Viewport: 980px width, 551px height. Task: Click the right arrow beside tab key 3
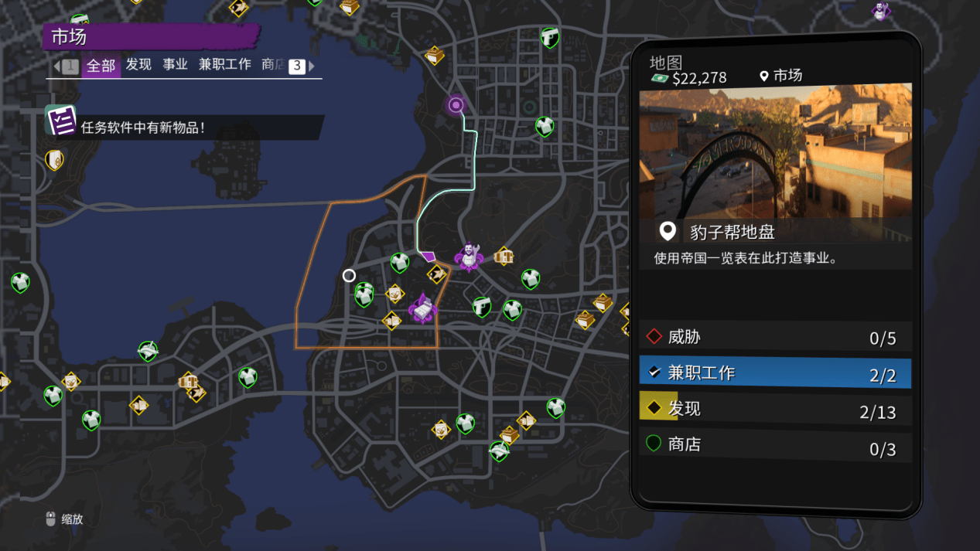tap(312, 66)
